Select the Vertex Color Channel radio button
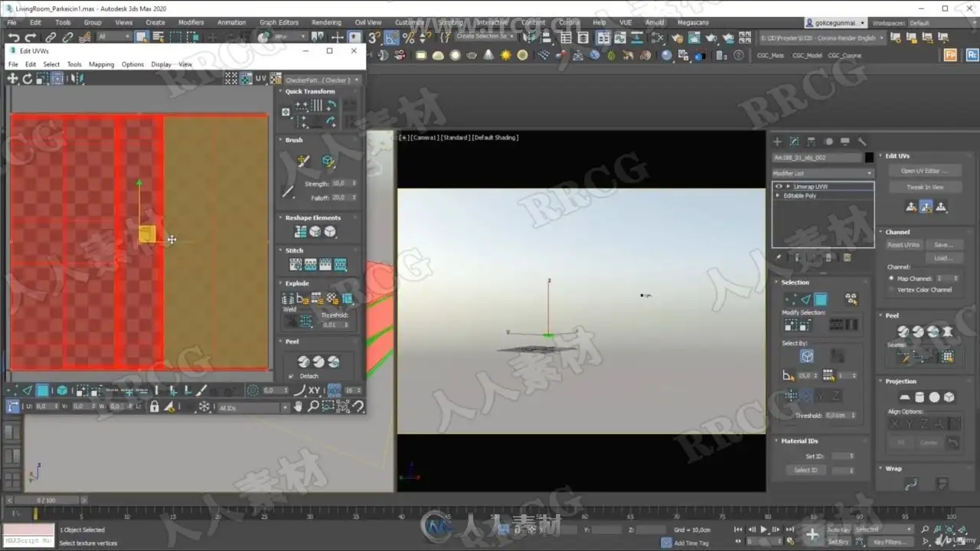Image resolution: width=980 pixels, height=551 pixels. click(892, 290)
